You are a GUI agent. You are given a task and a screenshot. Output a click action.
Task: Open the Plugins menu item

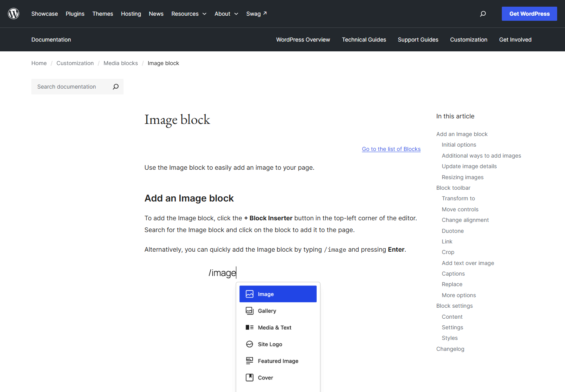coord(75,14)
